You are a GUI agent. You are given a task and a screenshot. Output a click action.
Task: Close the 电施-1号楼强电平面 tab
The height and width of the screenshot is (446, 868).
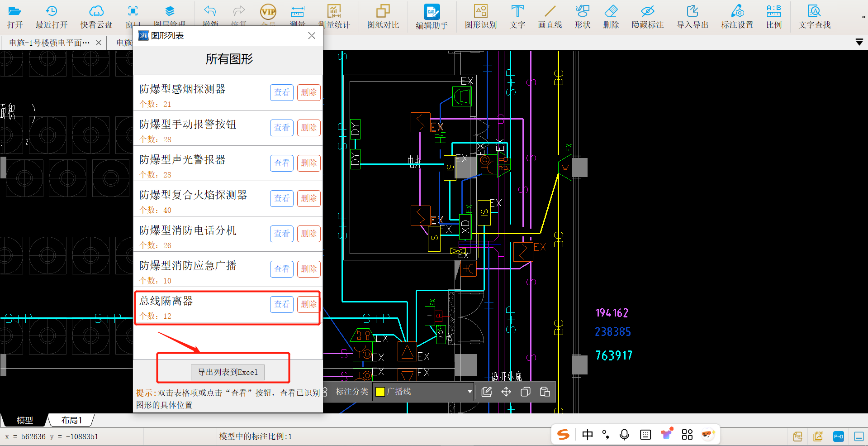(99, 43)
